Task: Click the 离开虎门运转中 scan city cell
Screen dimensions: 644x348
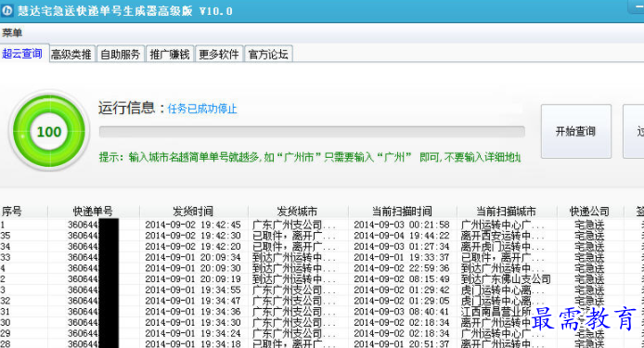Action: 502,247
